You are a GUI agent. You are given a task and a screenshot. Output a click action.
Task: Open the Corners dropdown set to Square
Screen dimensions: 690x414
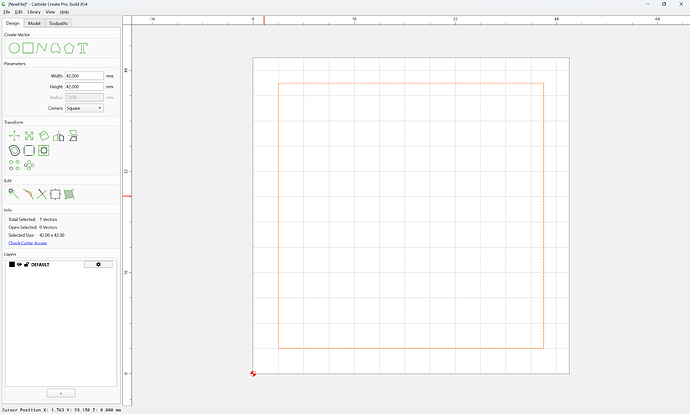[84, 108]
